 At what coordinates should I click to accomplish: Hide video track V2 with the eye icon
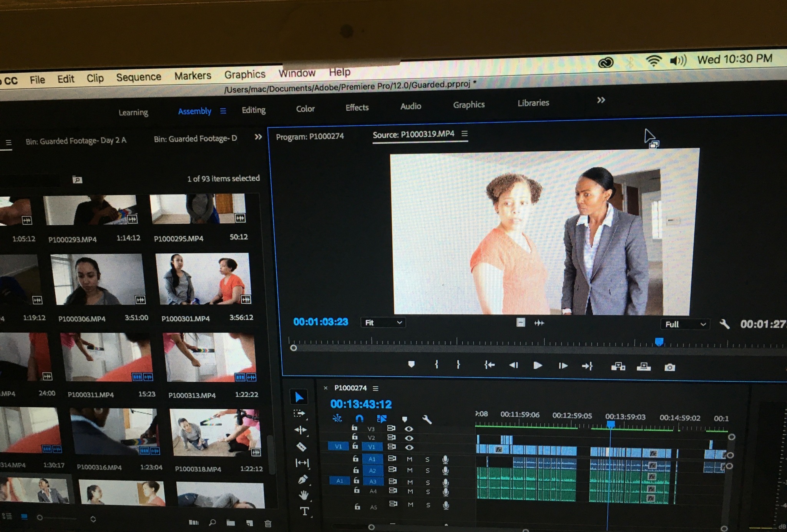click(x=409, y=438)
